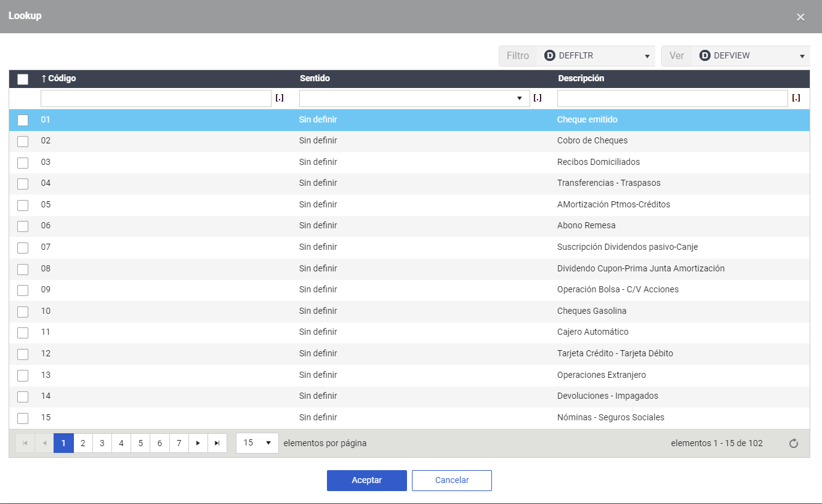
Task: Close the Lookup dialog with the X
Action: pos(800,17)
